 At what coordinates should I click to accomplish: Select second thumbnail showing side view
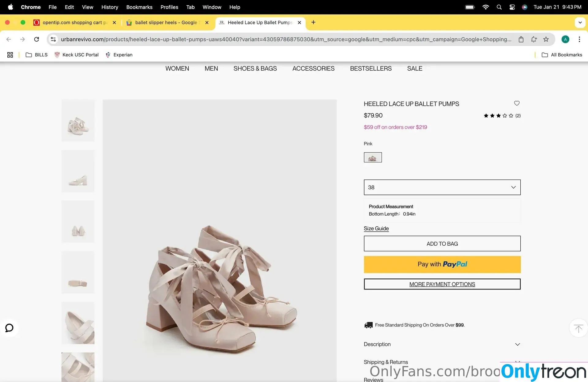tap(78, 171)
